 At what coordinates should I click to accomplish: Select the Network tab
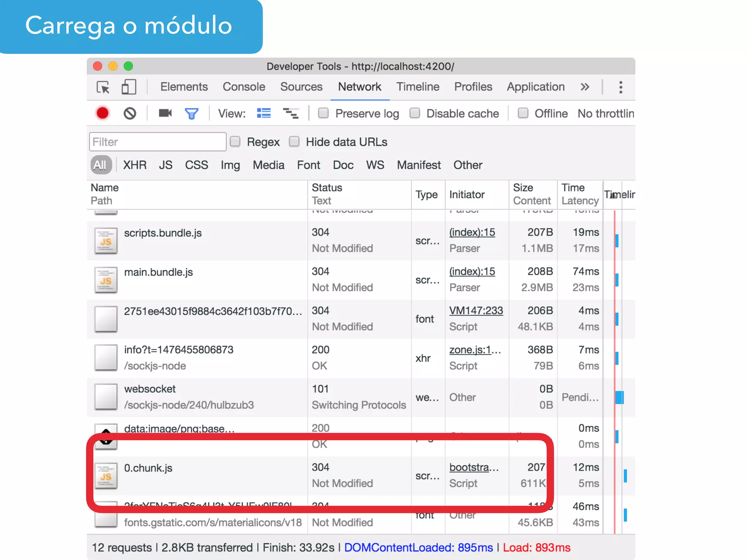coord(360,87)
